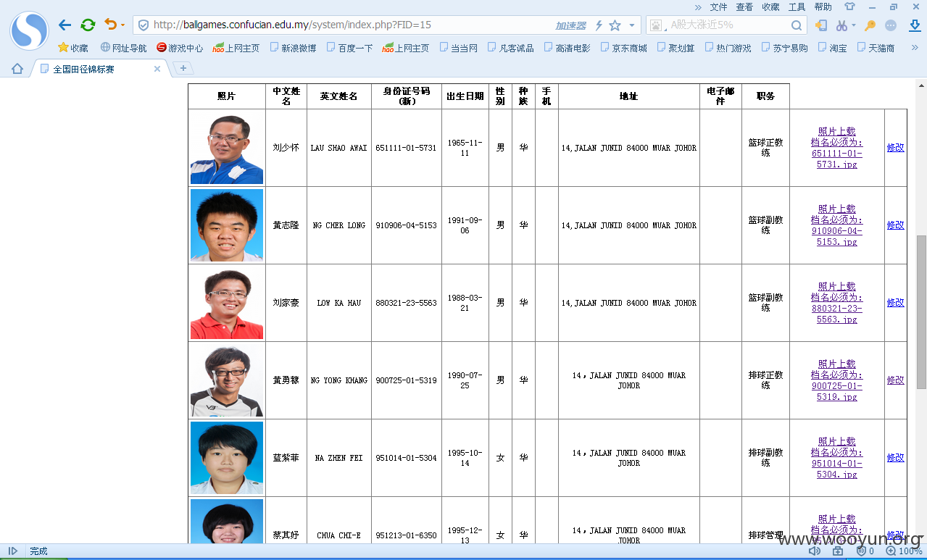Click photo upload link for 880321-23-5563.jpg

(x=837, y=303)
